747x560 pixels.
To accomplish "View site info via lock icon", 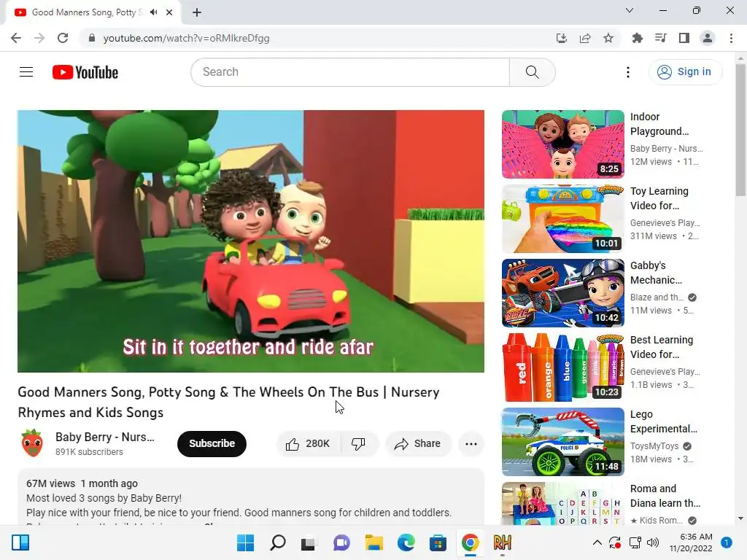I will point(92,38).
